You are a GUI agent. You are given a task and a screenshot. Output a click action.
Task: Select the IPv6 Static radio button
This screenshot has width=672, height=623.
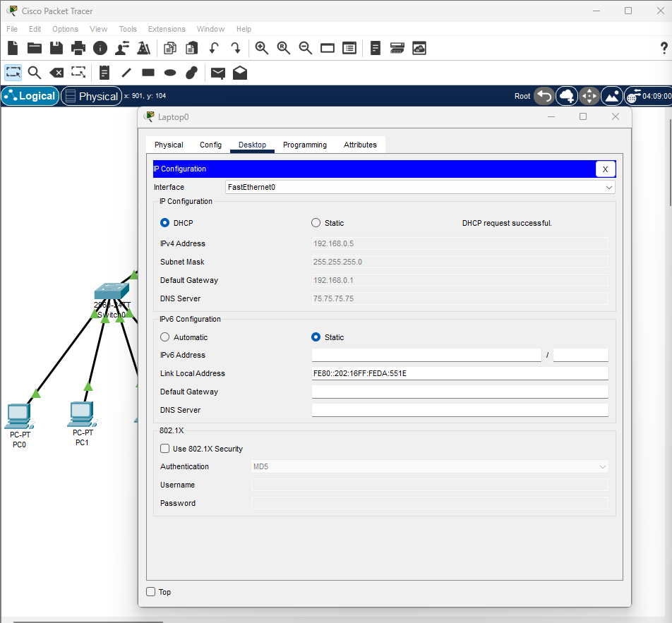(316, 337)
